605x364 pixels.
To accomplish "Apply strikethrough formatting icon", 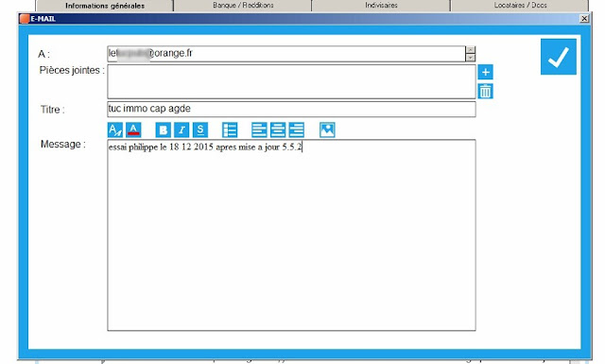I will coord(200,130).
